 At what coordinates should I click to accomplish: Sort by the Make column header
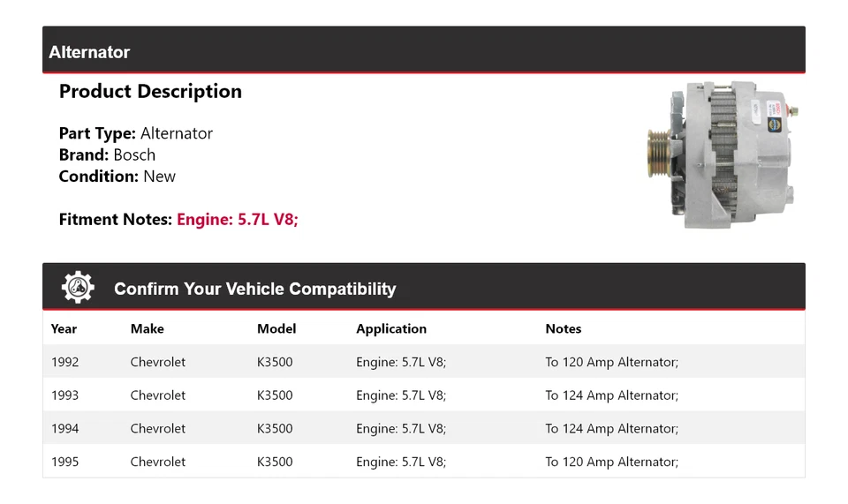[147, 328]
